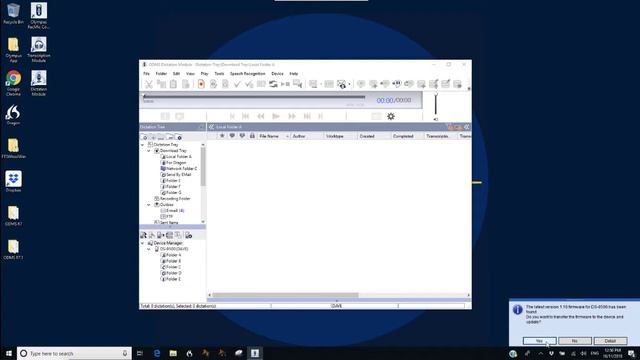Screen dimensions: 640x360
Task: Open the Edit menu
Action: point(176,74)
